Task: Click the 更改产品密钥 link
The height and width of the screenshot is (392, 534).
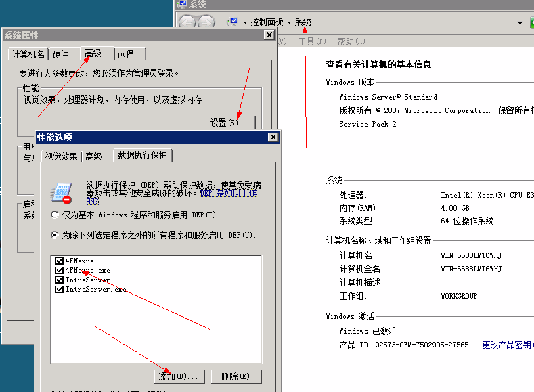Action: (506, 345)
